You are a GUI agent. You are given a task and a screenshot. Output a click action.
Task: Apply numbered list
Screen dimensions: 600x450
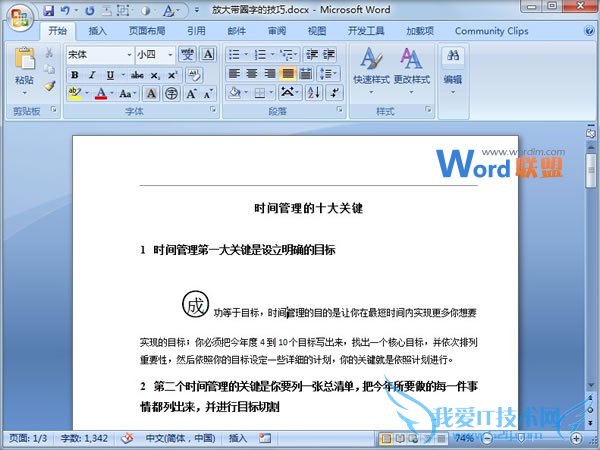(x=260, y=55)
